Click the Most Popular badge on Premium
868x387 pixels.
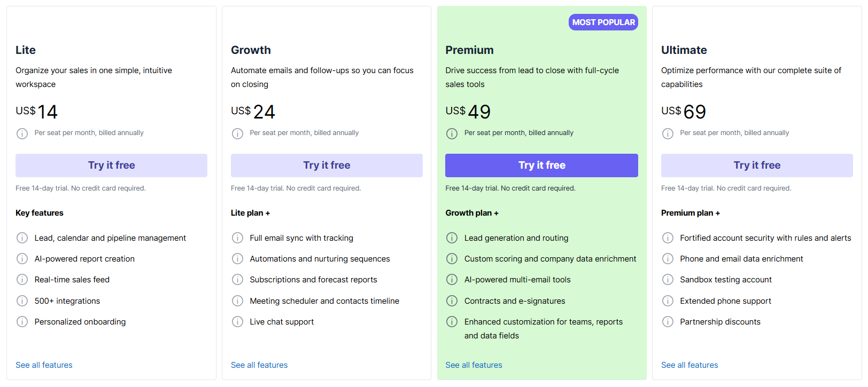(603, 22)
